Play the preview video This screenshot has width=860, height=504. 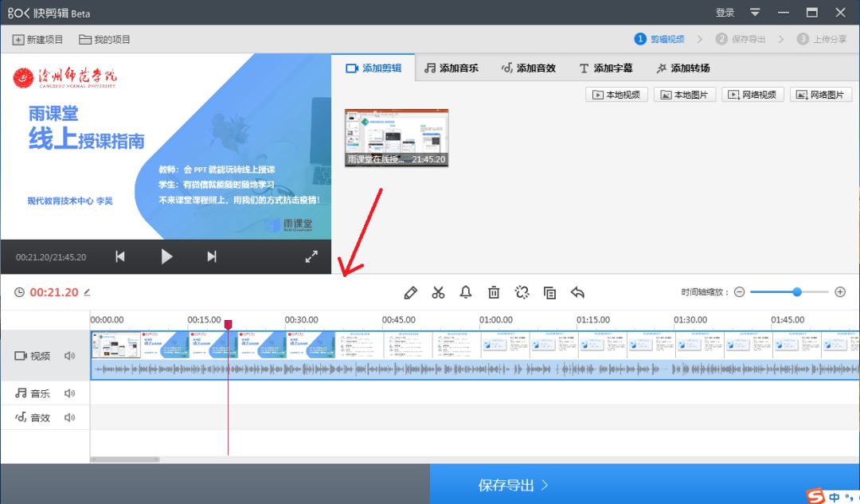[x=166, y=256]
